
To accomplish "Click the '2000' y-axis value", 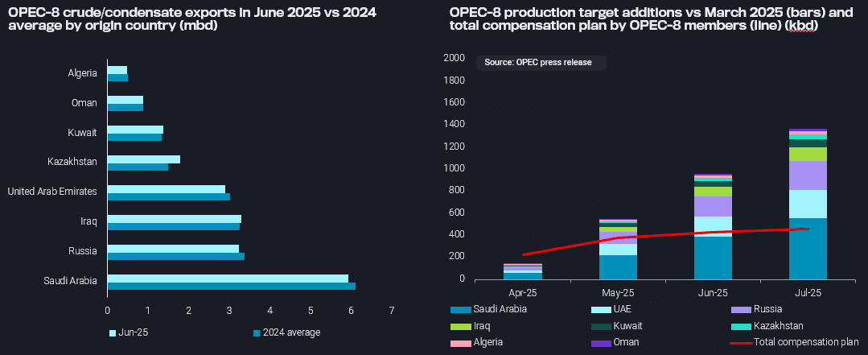I will coord(454,59).
